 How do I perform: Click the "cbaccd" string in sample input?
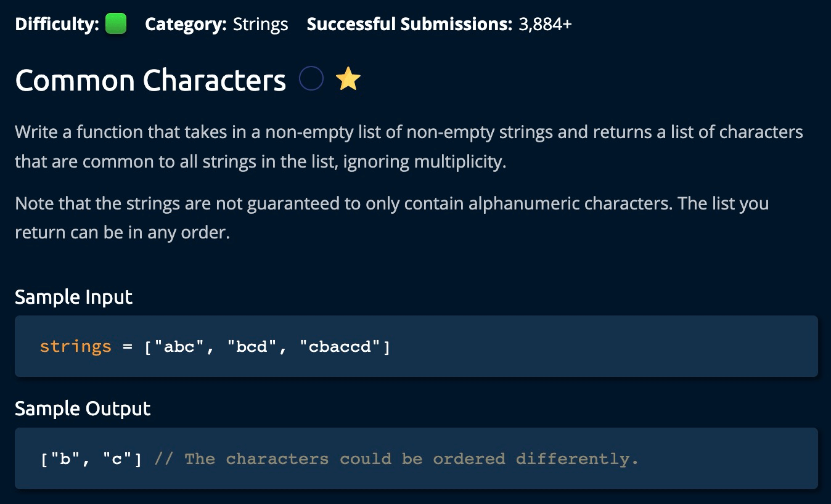340,347
